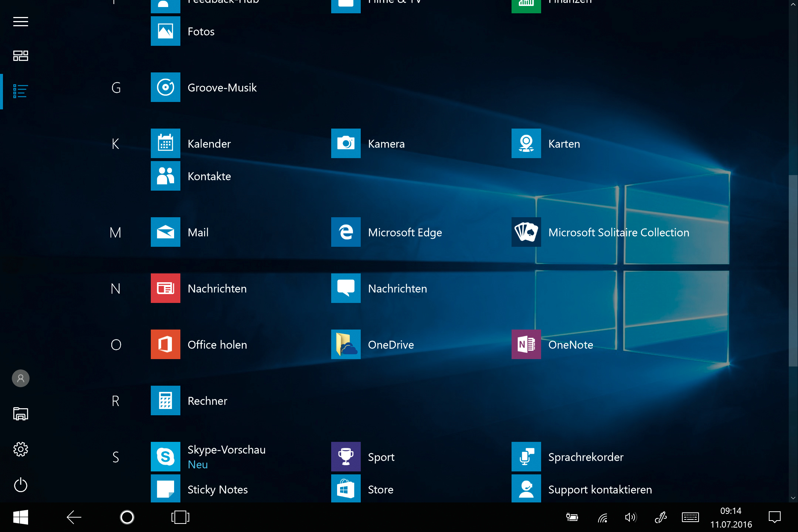The width and height of the screenshot is (798, 532).
Task: Launch the OneNote app
Action: pyautogui.click(x=526, y=344)
